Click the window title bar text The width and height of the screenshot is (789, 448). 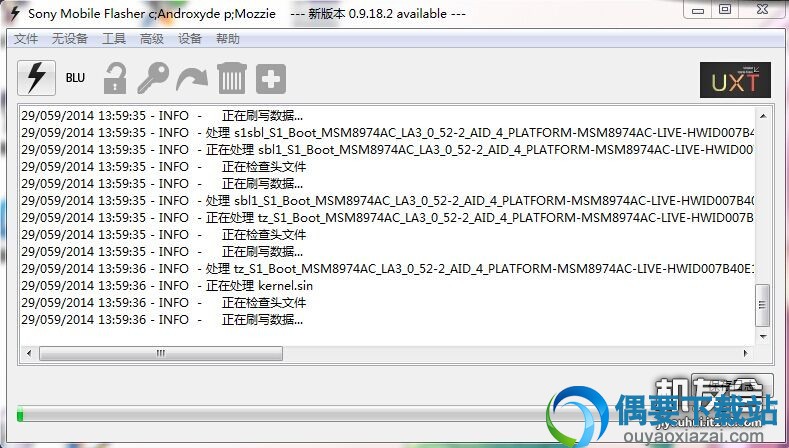247,14
